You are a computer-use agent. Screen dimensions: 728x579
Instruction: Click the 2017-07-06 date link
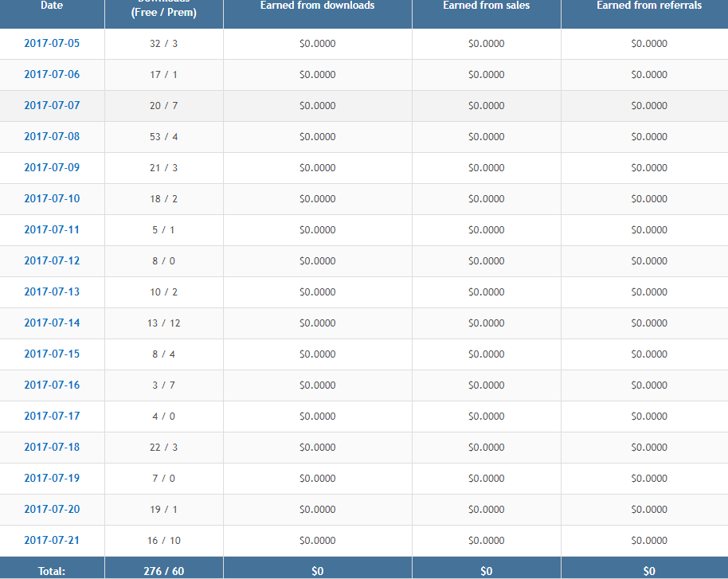tap(52, 74)
